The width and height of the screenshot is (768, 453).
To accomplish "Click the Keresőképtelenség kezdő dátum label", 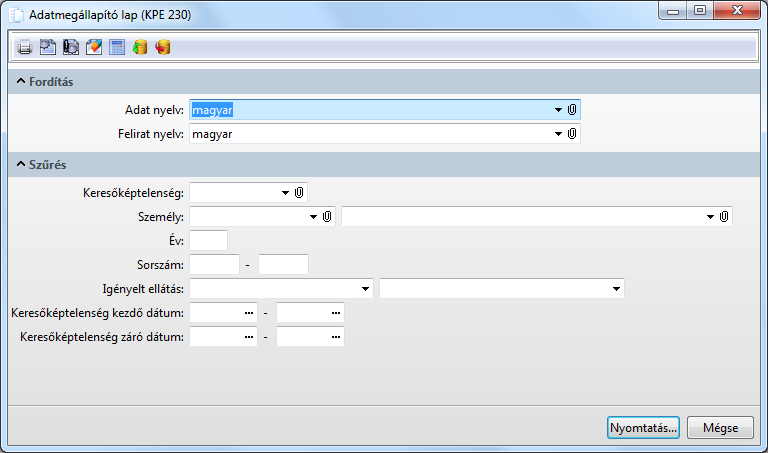I will [x=97, y=312].
